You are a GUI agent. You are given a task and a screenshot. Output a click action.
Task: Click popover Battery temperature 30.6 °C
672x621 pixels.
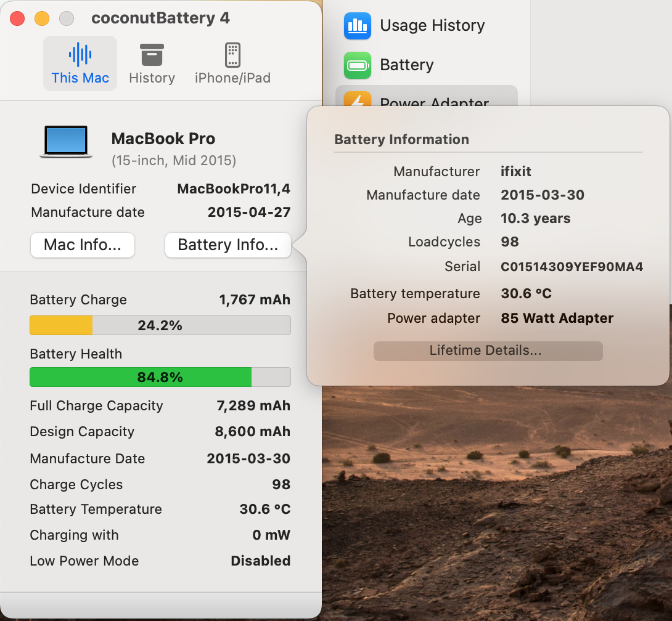(527, 294)
